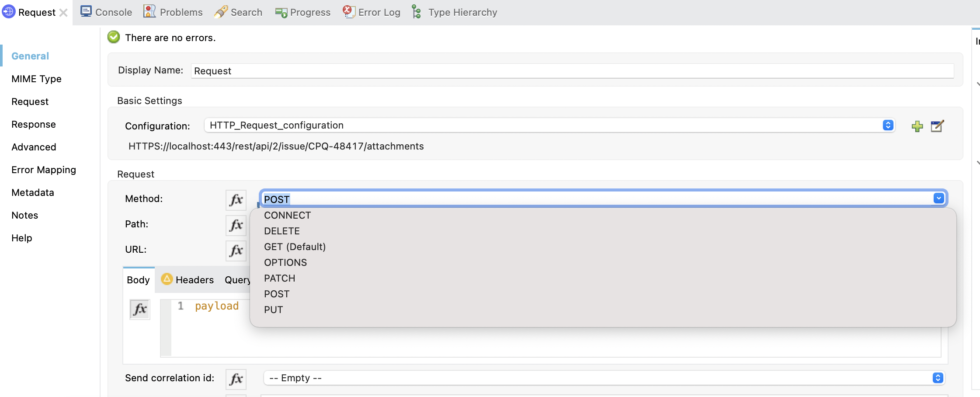Screen dimensions: 980x397
Task: Click the fx icon for Send correlation id
Action: [236, 379]
